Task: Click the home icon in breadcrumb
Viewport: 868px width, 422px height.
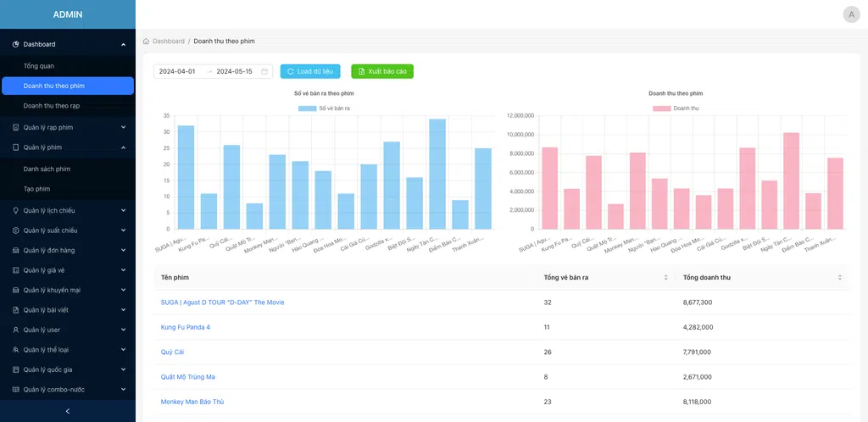Action: tap(146, 42)
